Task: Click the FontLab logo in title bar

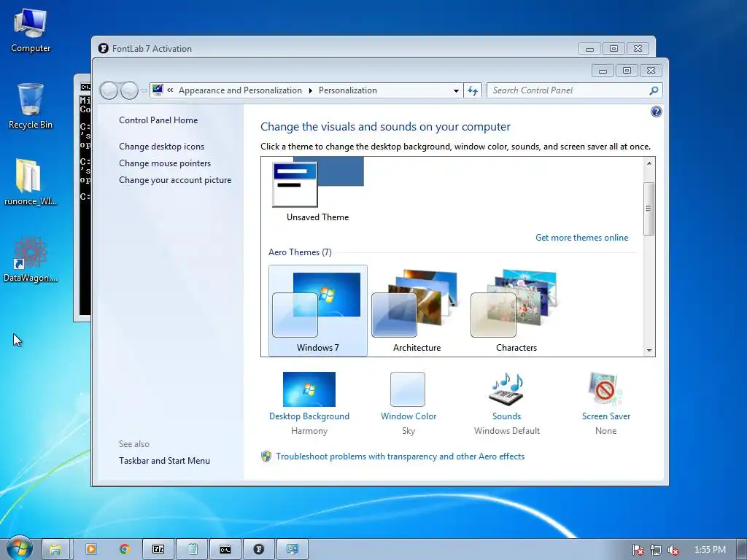Action: coord(103,49)
